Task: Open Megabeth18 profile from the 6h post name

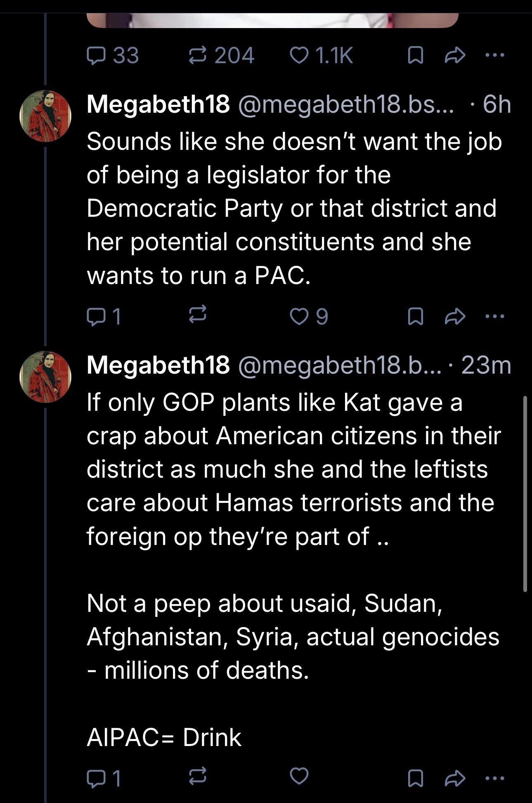Action: (x=158, y=104)
